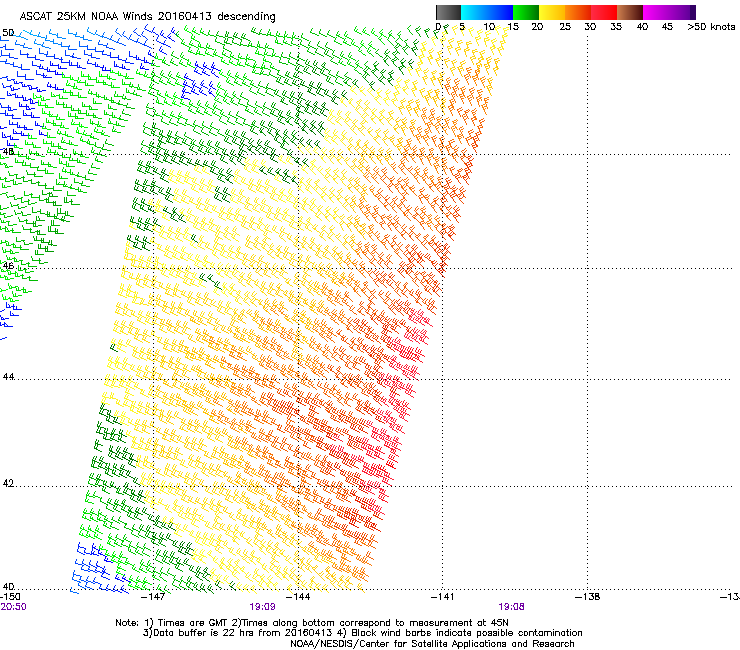This screenshot has height=650, width=740.
Task: Click the 'Times are GMT' note line
Action: click(312, 623)
